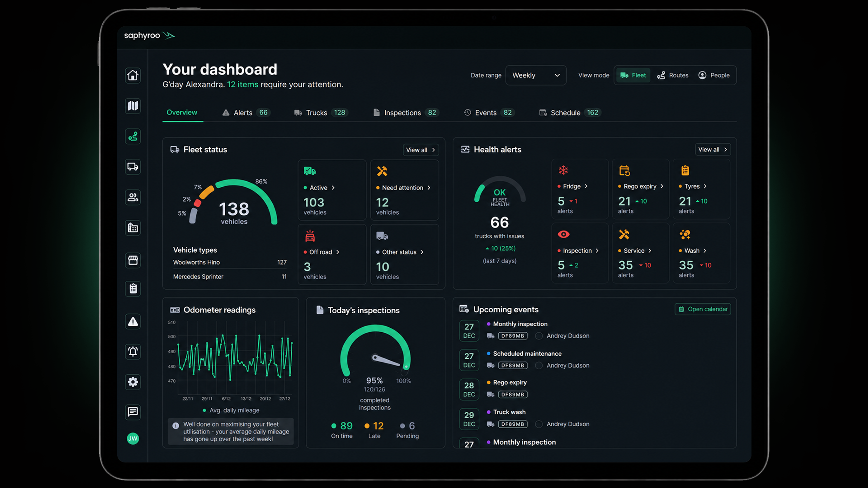Switch view mode to Fleet
The width and height of the screenshot is (868, 488).
click(633, 75)
